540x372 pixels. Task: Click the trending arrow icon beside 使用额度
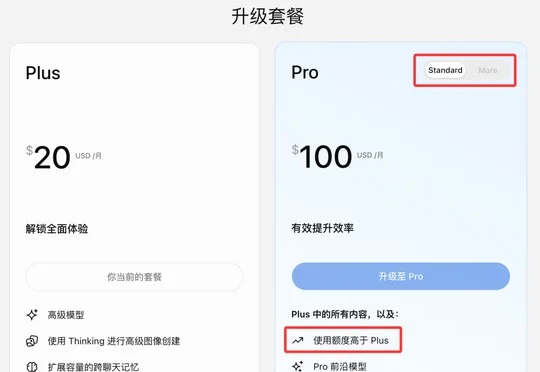click(298, 341)
